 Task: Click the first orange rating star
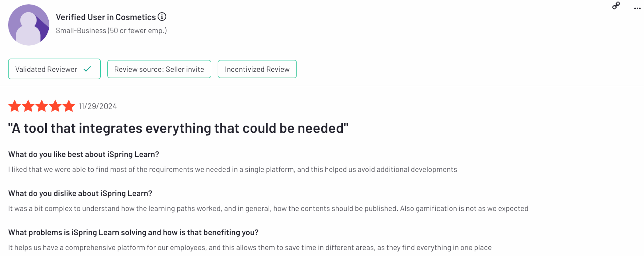coord(14,106)
